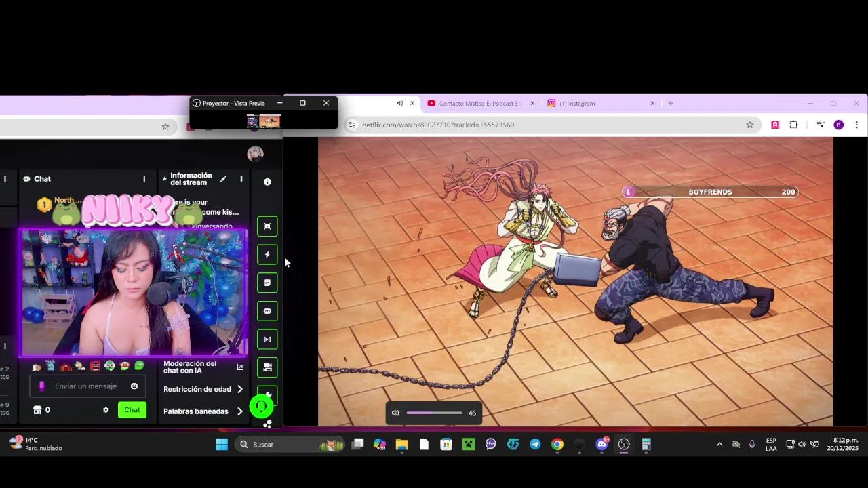Click the info circle icon in right sidebar
This screenshot has height=488, width=868.
click(267, 182)
